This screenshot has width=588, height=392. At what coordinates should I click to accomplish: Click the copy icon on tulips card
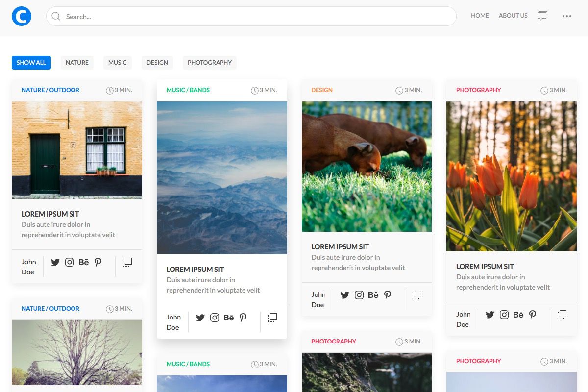coord(562,315)
